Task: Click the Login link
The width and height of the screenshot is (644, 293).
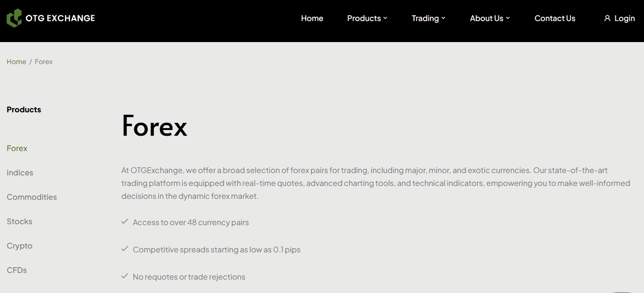Action: pyautogui.click(x=624, y=18)
